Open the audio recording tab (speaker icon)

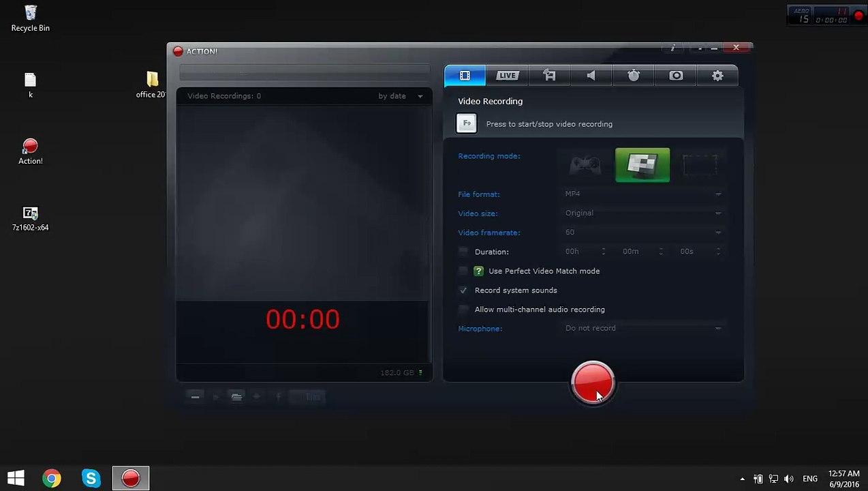pyautogui.click(x=591, y=76)
